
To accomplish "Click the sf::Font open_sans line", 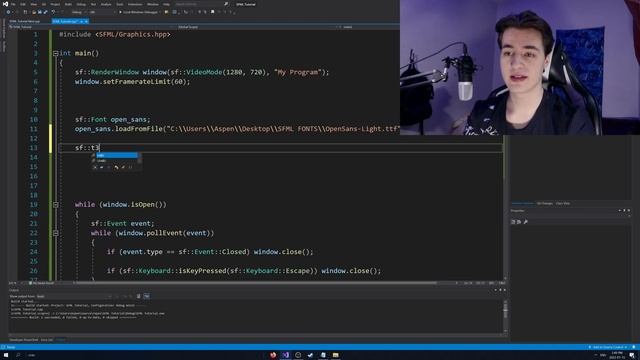I will pos(113,120).
